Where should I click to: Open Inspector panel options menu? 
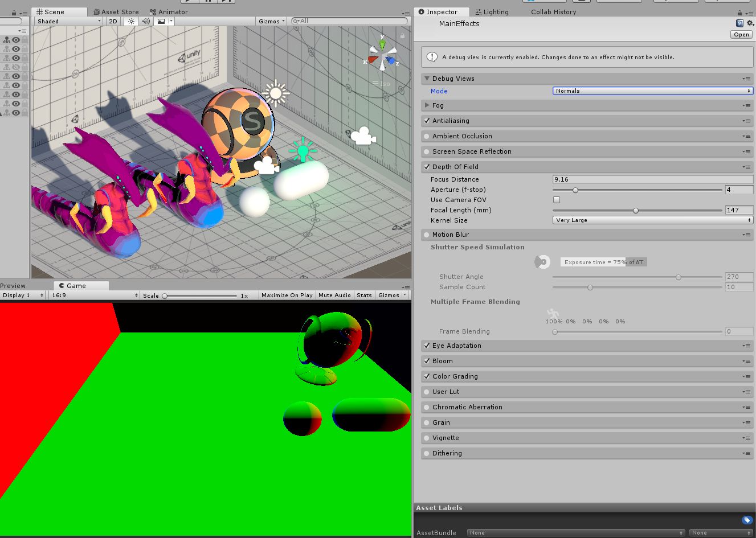click(x=750, y=13)
